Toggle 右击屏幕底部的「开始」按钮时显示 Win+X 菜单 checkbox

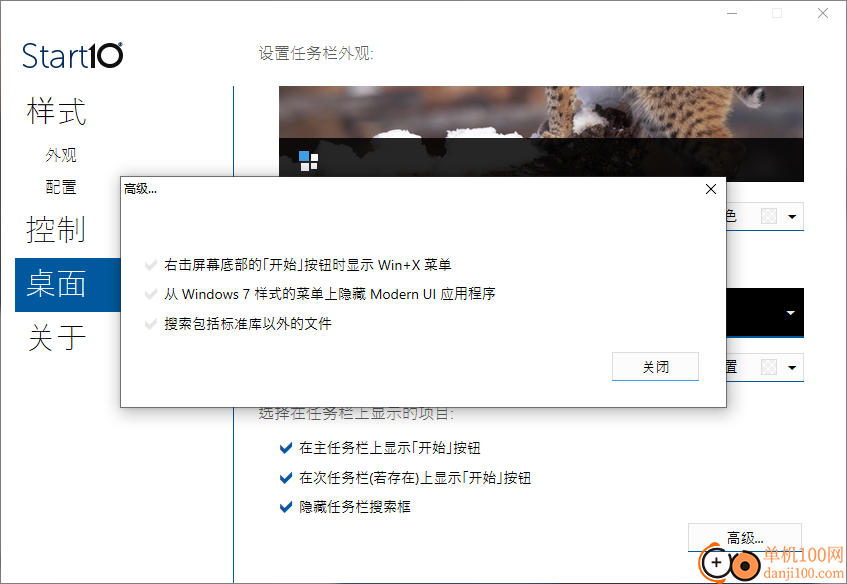tap(151, 265)
